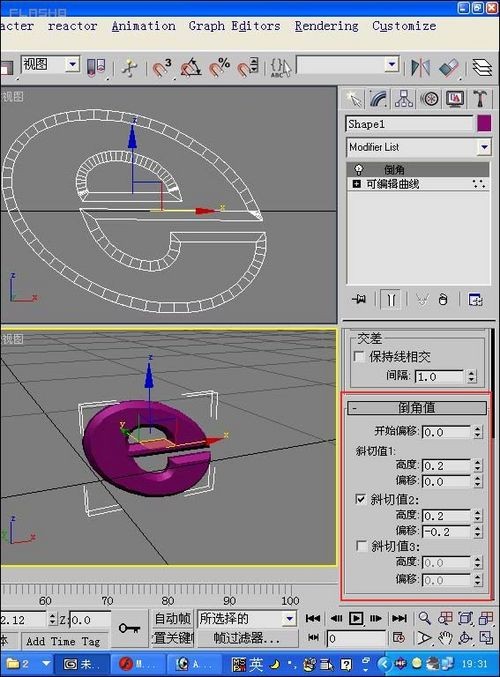
Task: Open the reactor menu
Action: point(73,26)
